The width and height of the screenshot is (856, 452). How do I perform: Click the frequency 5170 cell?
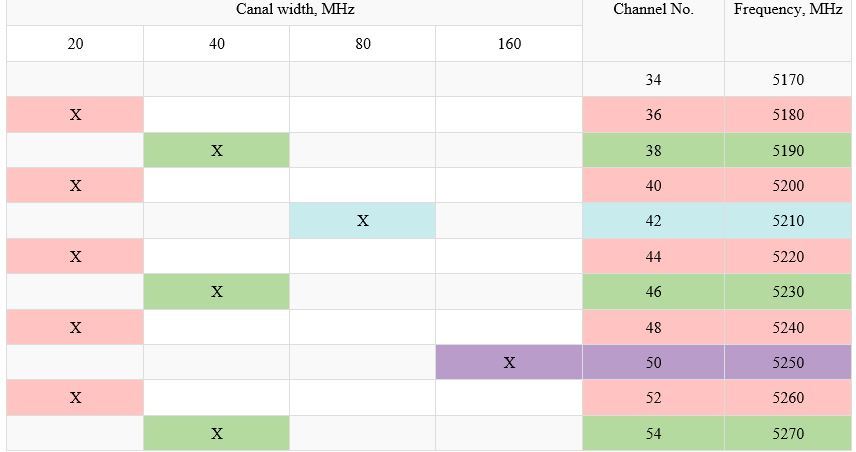(788, 80)
